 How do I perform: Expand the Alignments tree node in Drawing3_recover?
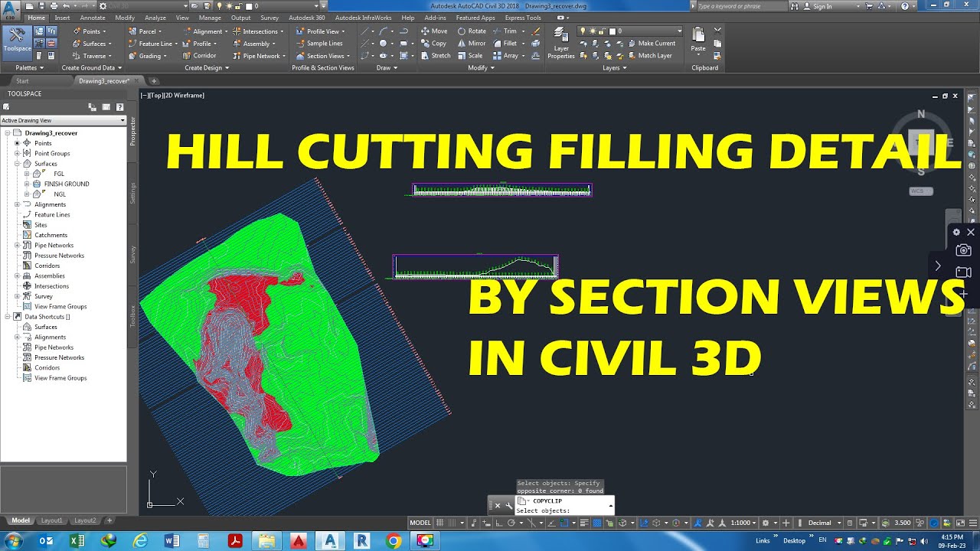(x=17, y=204)
